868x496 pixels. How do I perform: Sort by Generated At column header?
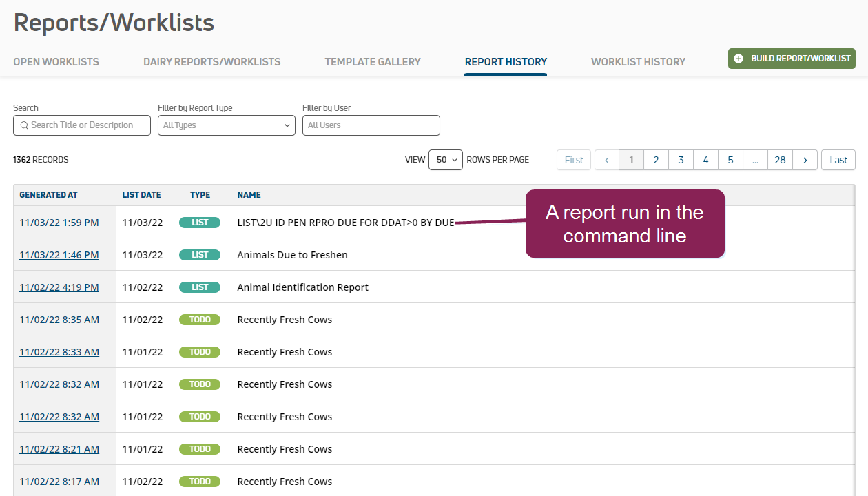[x=48, y=195]
